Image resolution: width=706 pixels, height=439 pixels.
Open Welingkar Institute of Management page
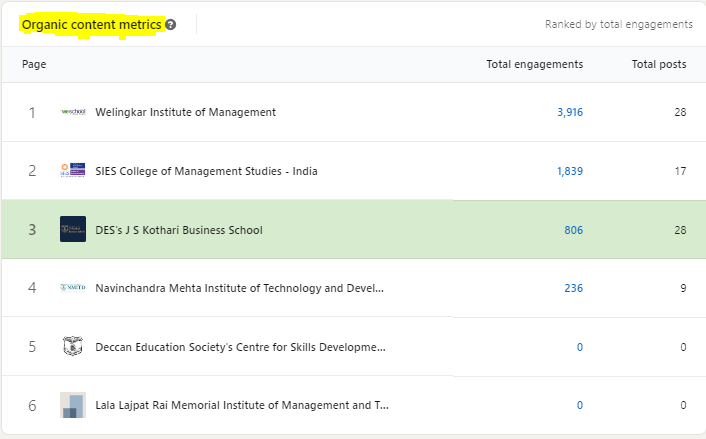point(186,112)
